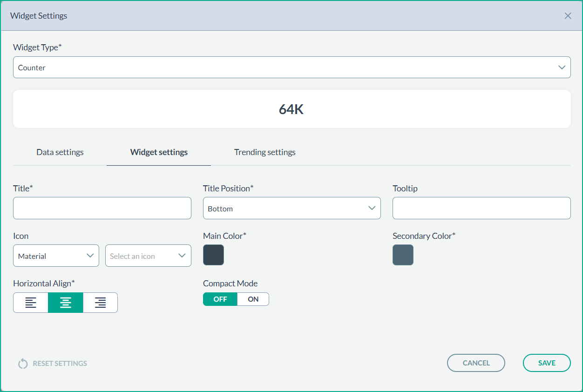The width and height of the screenshot is (583, 392).
Task: Open the Secondary Color swatch picker
Action: tap(403, 255)
